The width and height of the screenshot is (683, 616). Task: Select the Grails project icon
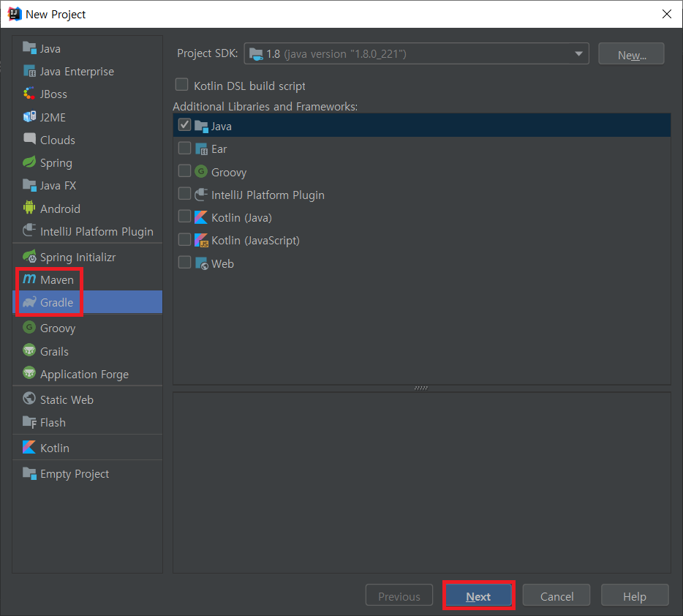[x=29, y=350]
